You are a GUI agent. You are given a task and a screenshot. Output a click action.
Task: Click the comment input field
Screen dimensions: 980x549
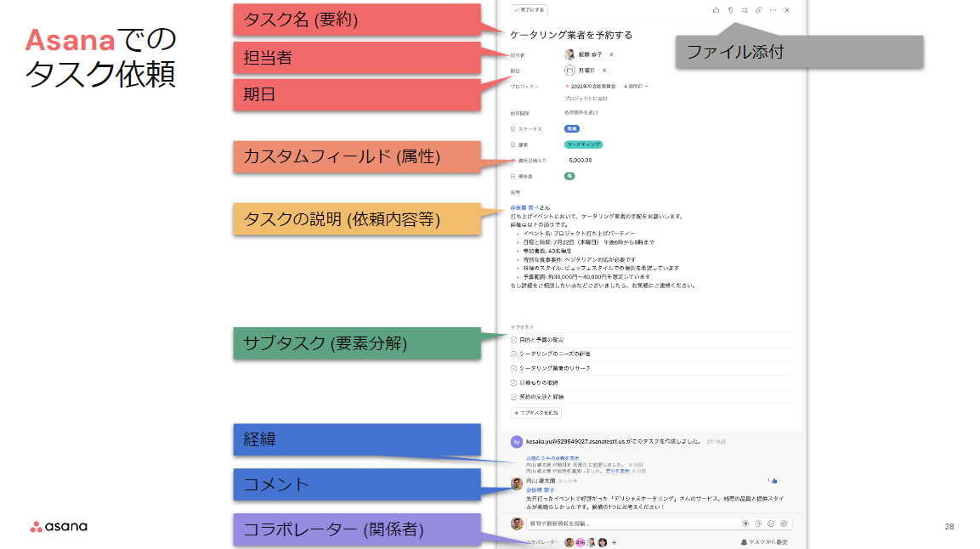click(660, 524)
